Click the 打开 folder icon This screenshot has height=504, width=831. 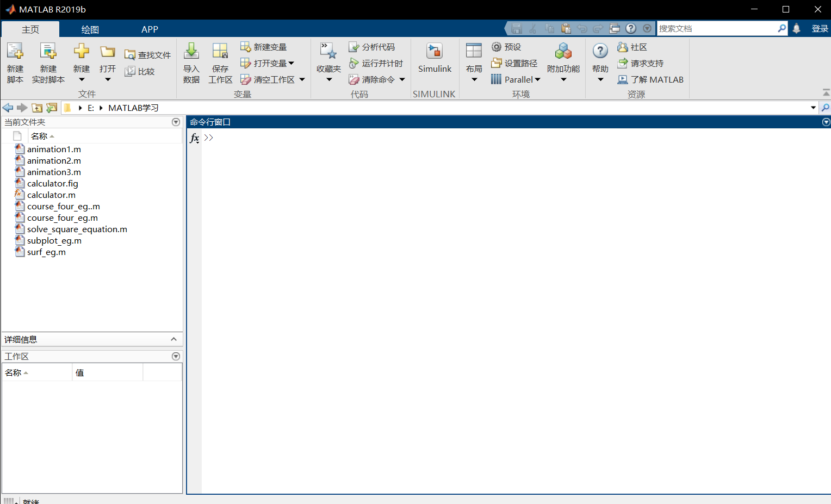[x=108, y=52]
